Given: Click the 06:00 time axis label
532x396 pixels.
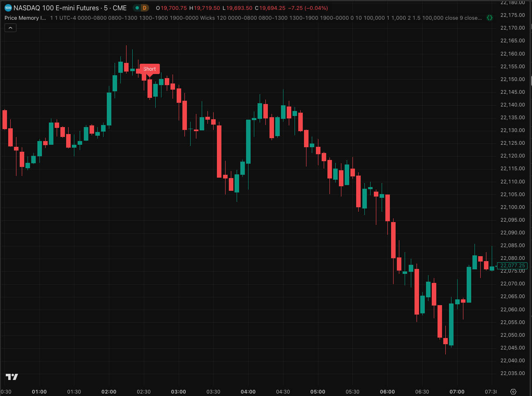Looking at the screenshot, I should 387,391.
